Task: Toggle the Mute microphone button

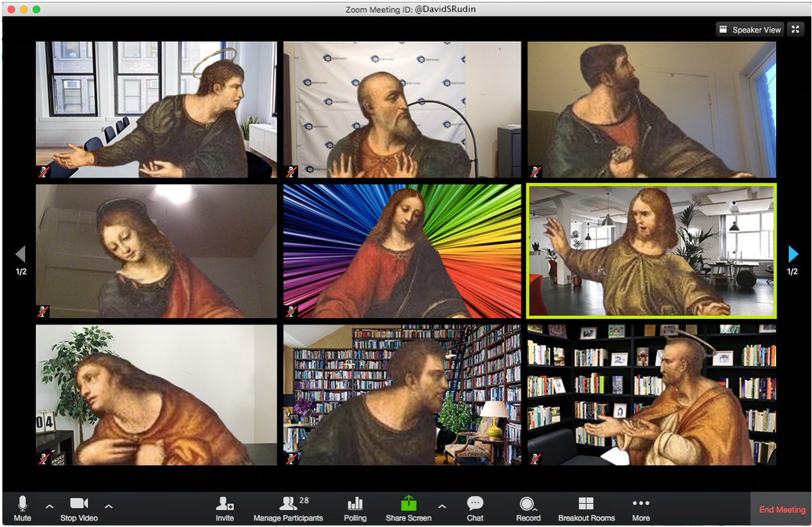Action: 22,505
